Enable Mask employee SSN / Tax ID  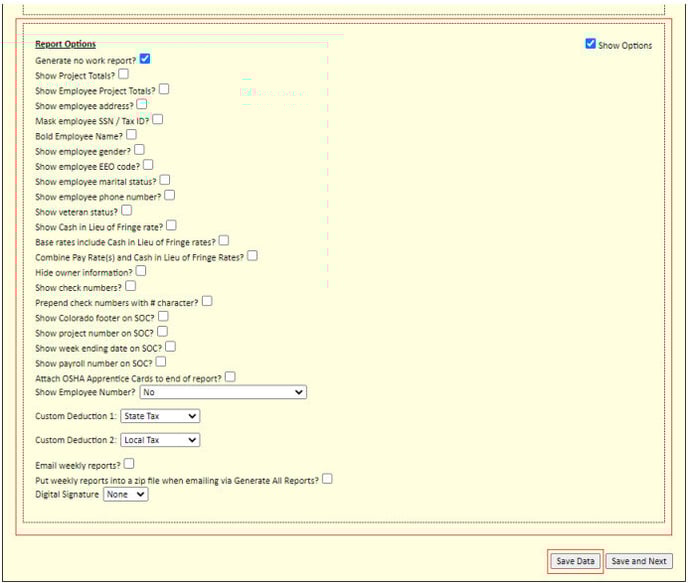[x=158, y=119]
